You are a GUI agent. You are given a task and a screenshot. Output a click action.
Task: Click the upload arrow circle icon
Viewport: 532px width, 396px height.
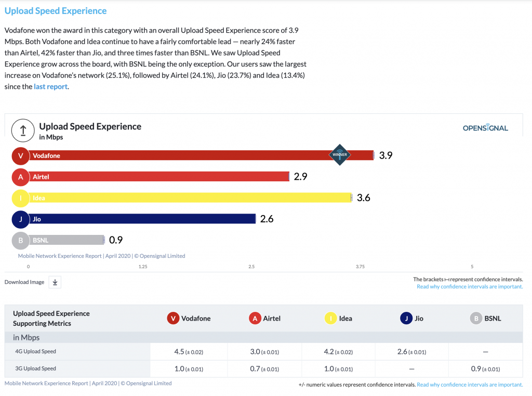[23, 130]
